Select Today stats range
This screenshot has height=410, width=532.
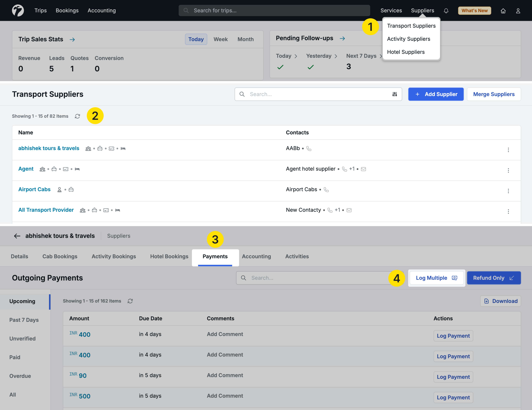click(x=196, y=39)
